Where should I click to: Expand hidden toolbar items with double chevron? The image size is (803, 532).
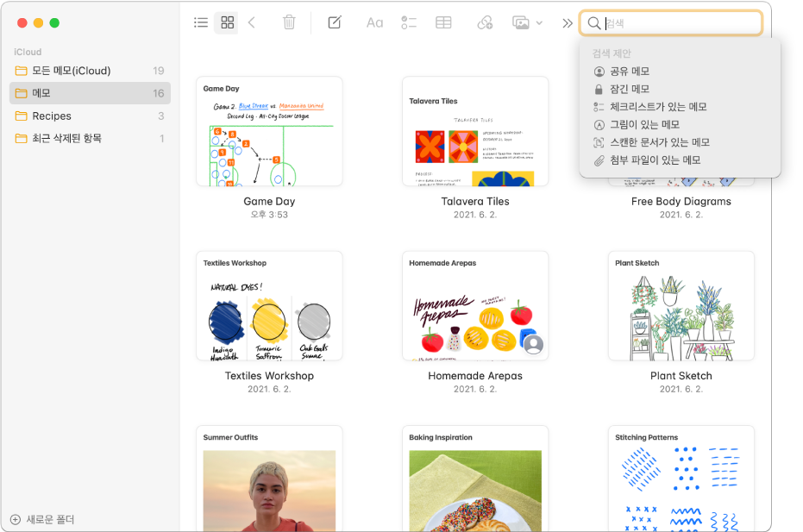pos(567,23)
